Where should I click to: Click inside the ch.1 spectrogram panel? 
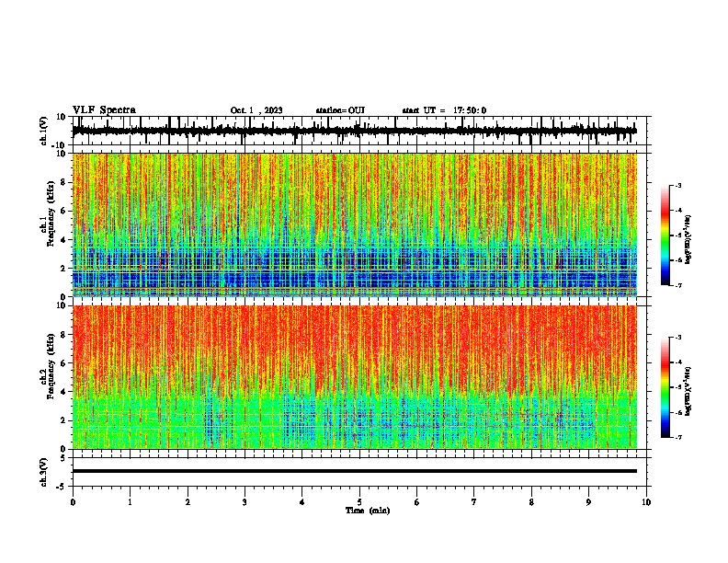coord(354,224)
